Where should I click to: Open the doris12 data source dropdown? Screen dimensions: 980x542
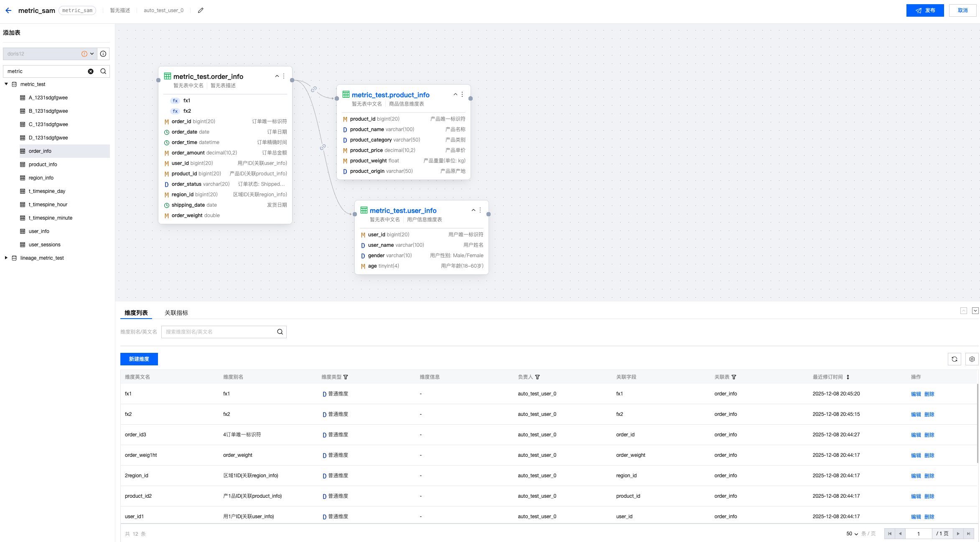click(92, 54)
